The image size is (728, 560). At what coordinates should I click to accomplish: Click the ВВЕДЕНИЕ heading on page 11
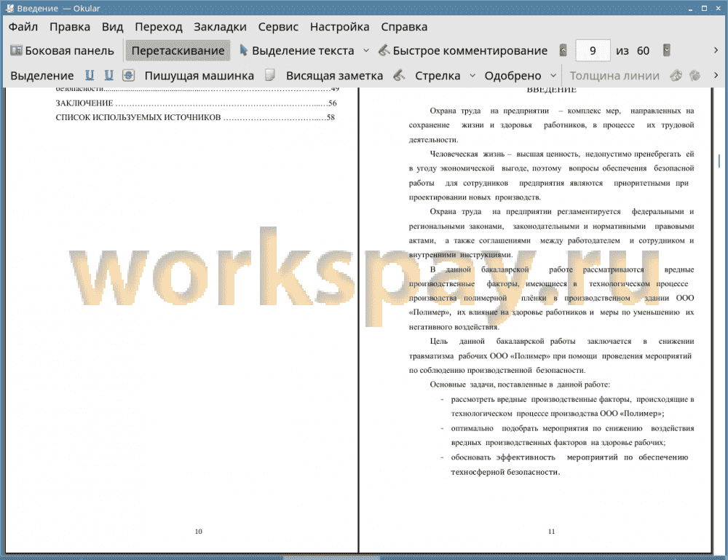[552, 90]
